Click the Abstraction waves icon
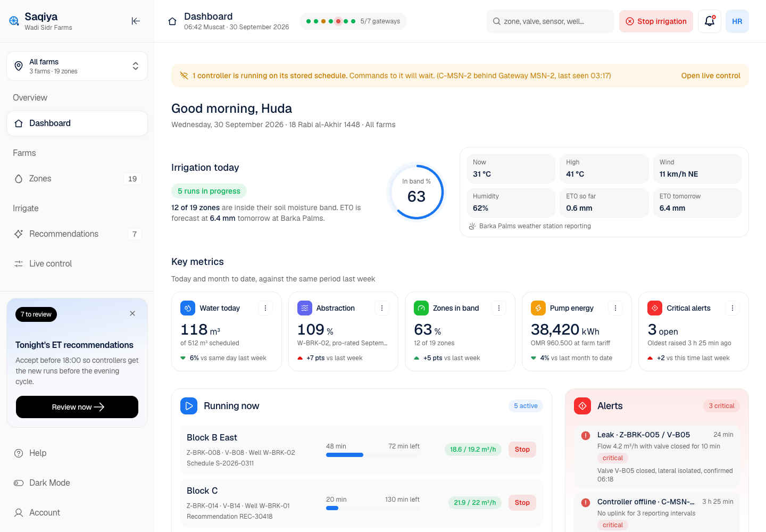This screenshot has width=766, height=532. click(x=305, y=308)
